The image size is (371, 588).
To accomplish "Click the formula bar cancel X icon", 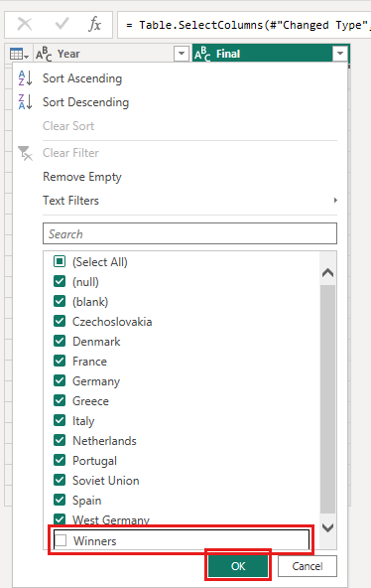I will [25, 25].
